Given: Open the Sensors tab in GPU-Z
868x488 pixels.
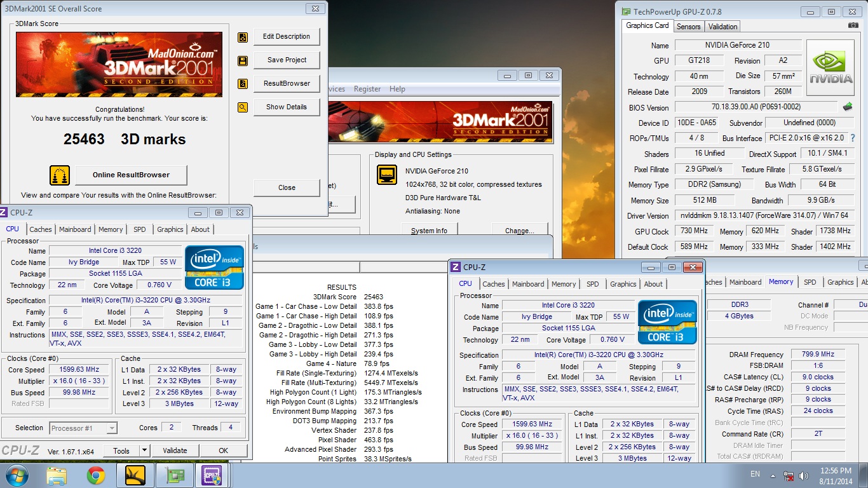Looking at the screenshot, I should 688,27.
